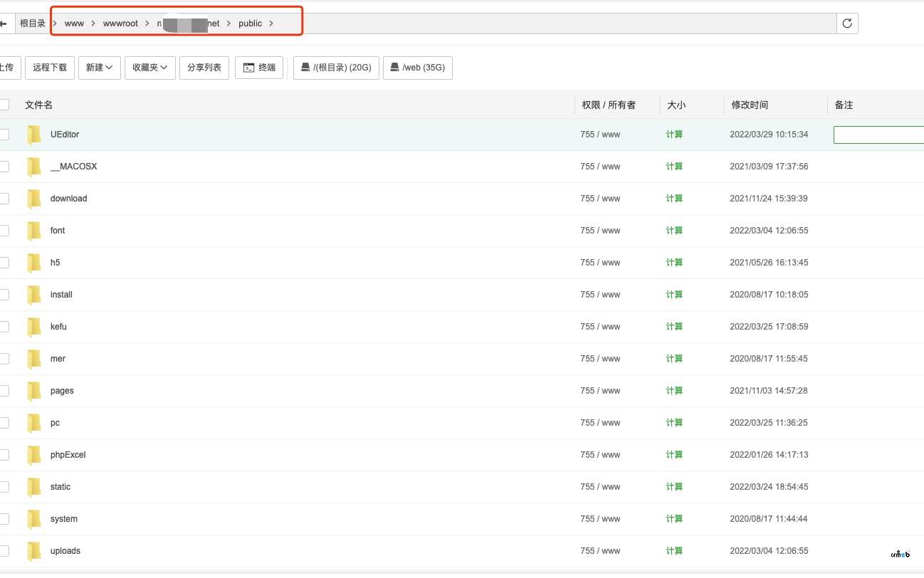The height and width of the screenshot is (578, 924).
Task: Open the UEditor folder icon
Action: point(34,135)
